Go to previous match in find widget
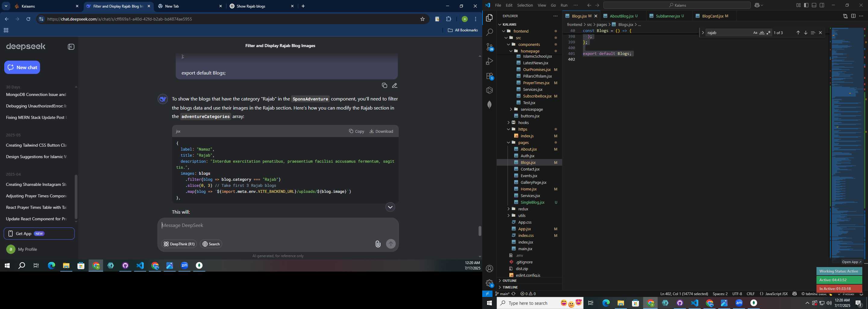The height and width of the screenshot is (309, 868). (x=798, y=33)
